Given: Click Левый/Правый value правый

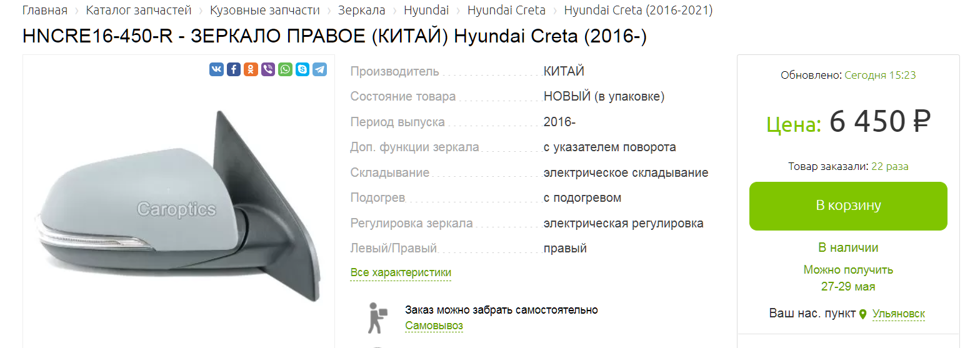Looking at the screenshot, I should tap(565, 248).
